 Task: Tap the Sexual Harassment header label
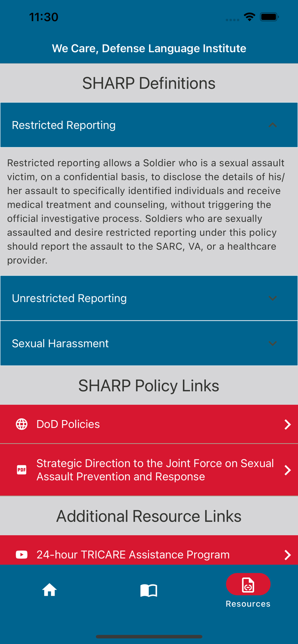60,343
